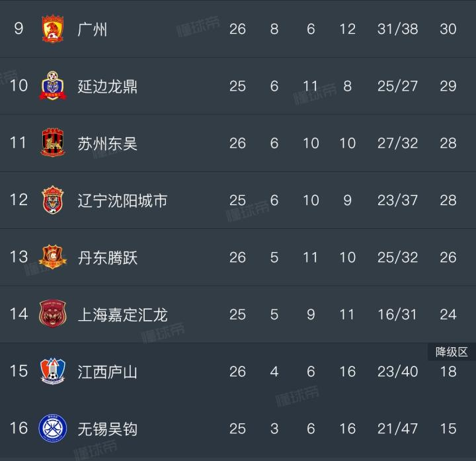This screenshot has height=461, width=476.
Task: Click the 广州 team crest icon
Action: tap(53, 29)
